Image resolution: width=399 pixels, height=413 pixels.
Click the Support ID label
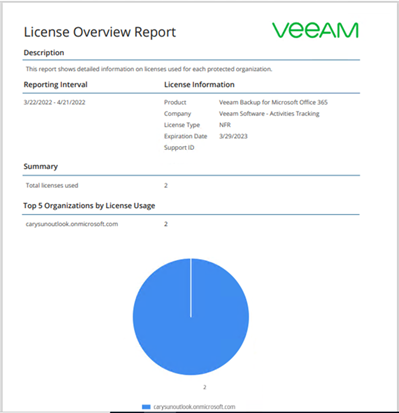coord(179,148)
